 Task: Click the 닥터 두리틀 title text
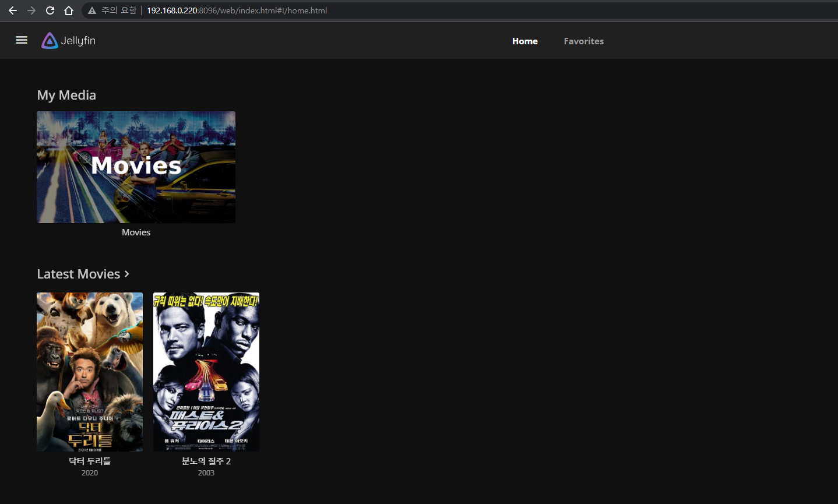[90, 461]
